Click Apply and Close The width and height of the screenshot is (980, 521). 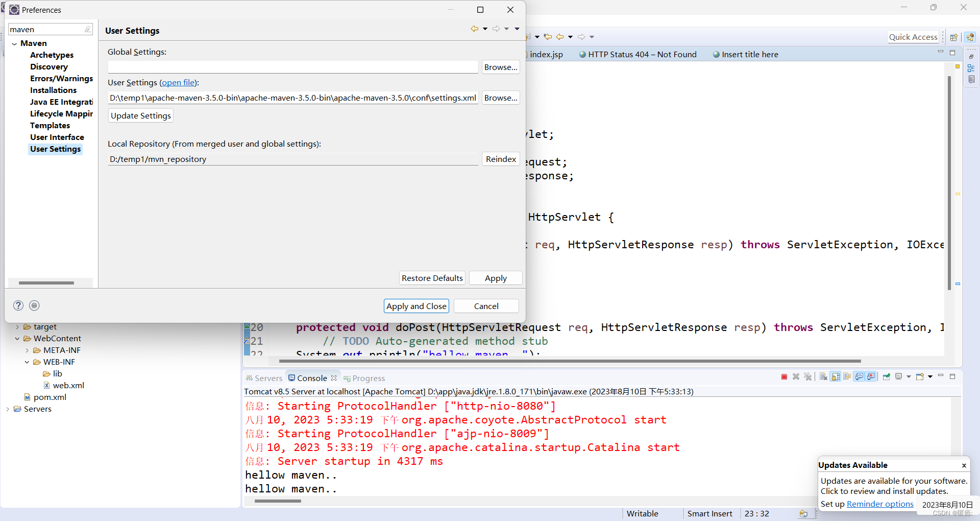click(416, 306)
